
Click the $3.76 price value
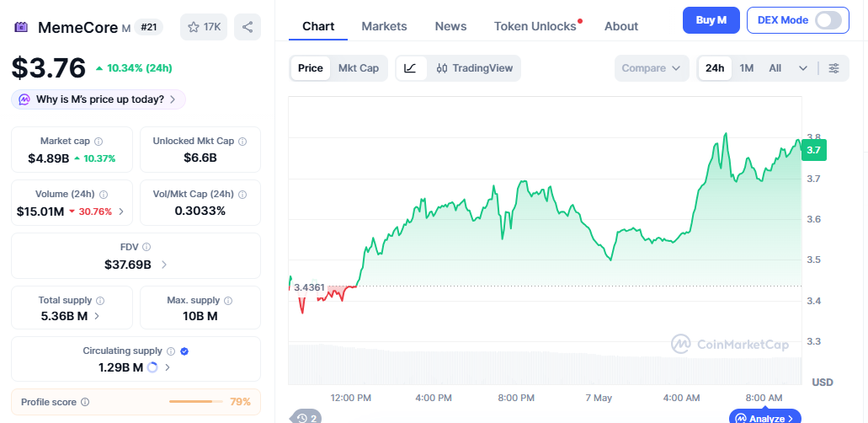click(49, 68)
